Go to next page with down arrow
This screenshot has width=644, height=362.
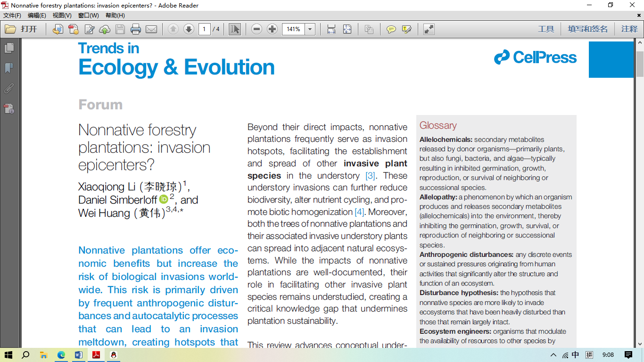coord(189,29)
